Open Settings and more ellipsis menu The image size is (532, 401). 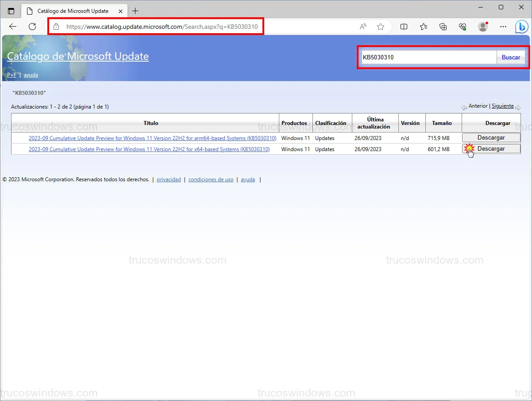coord(503,27)
